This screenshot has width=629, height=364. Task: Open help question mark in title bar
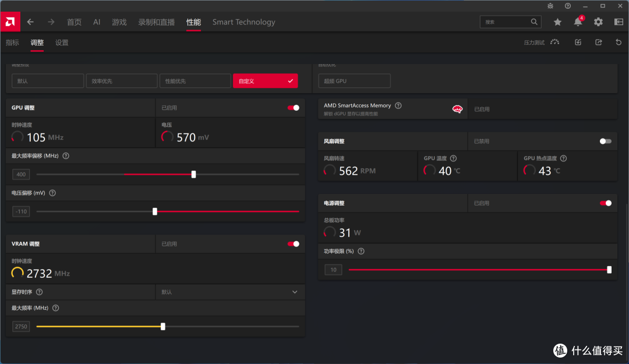point(568,6)
